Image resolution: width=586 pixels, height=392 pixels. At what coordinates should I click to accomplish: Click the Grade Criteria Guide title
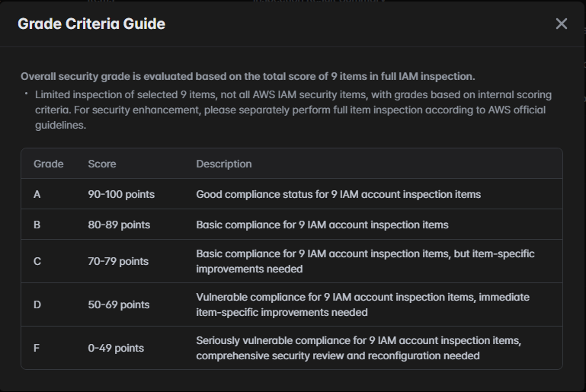pyautogui.click(x=91, y=24)
